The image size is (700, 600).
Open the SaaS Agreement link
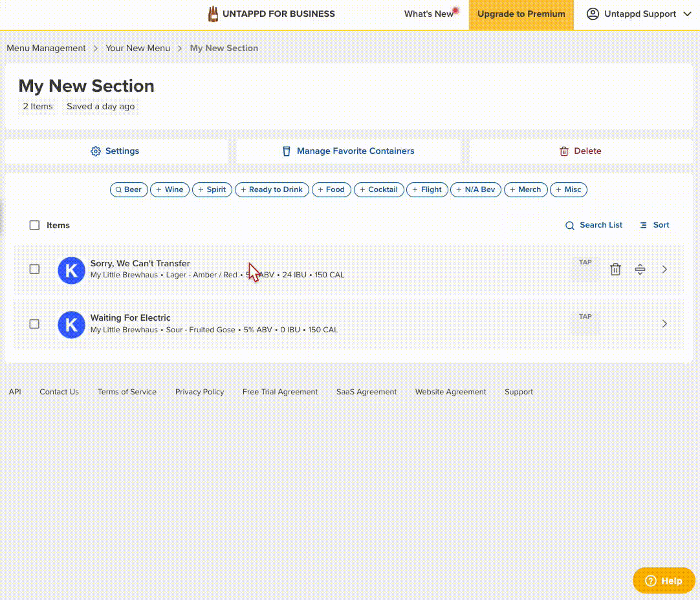tap(367, 392)
